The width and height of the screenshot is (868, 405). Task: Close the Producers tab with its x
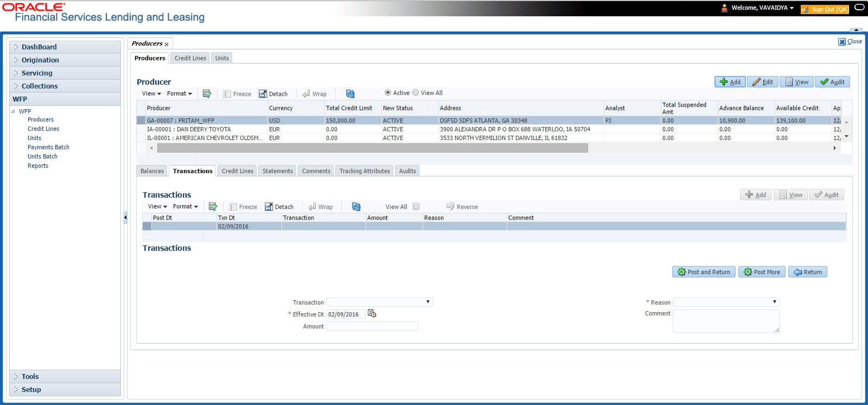167,45
